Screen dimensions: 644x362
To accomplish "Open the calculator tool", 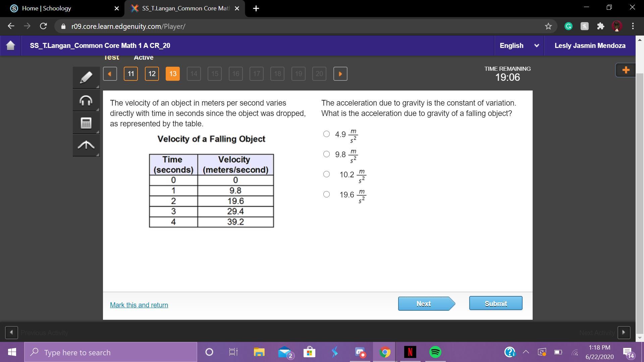I will 86,123.
